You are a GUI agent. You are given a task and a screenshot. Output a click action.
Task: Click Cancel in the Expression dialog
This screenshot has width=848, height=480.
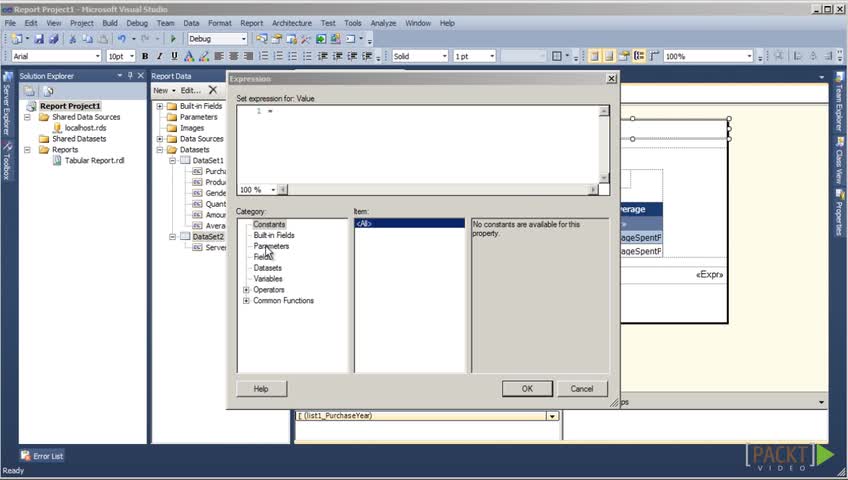tap(582, 389)
